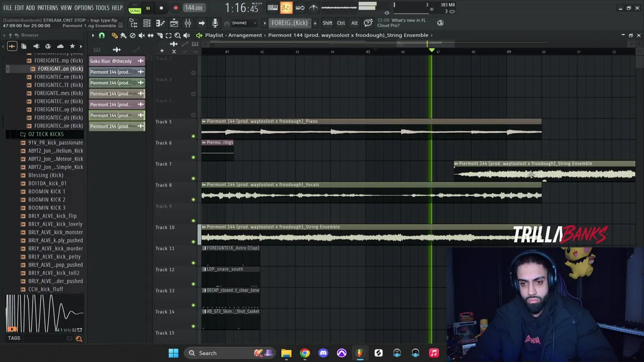Open the EDIT menu
This screenshot has height=362, width=644.
19,8
